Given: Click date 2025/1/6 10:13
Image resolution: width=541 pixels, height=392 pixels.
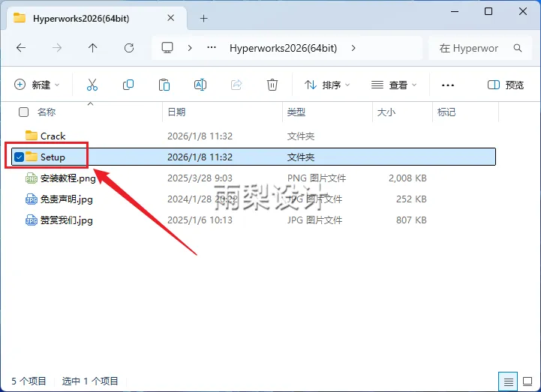Looking at the screenshot, I should (x=200, y=220).
